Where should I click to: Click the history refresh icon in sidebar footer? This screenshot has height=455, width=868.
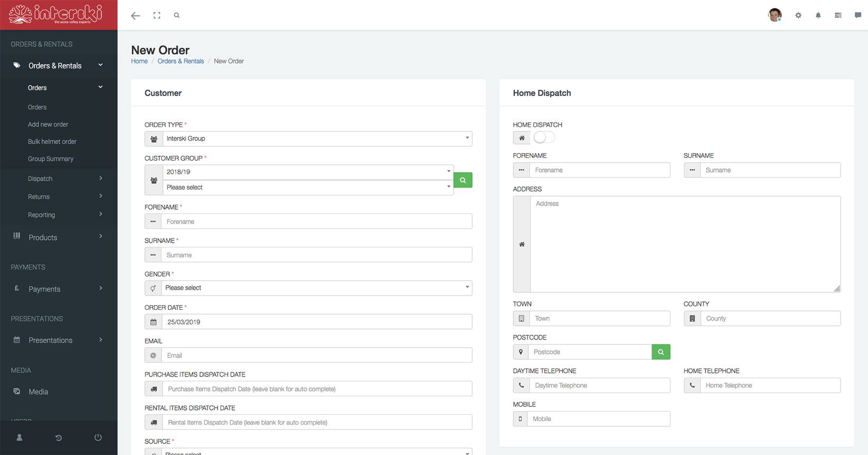(59, 438)
